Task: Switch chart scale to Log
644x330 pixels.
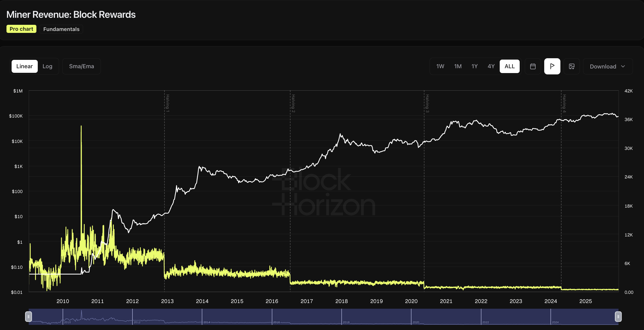Action: [x=47, y=66]
